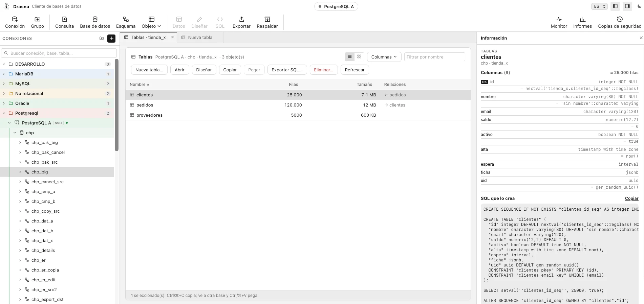
Task: Close the Tablas · tienda_x tab
Action: point(172,37)
